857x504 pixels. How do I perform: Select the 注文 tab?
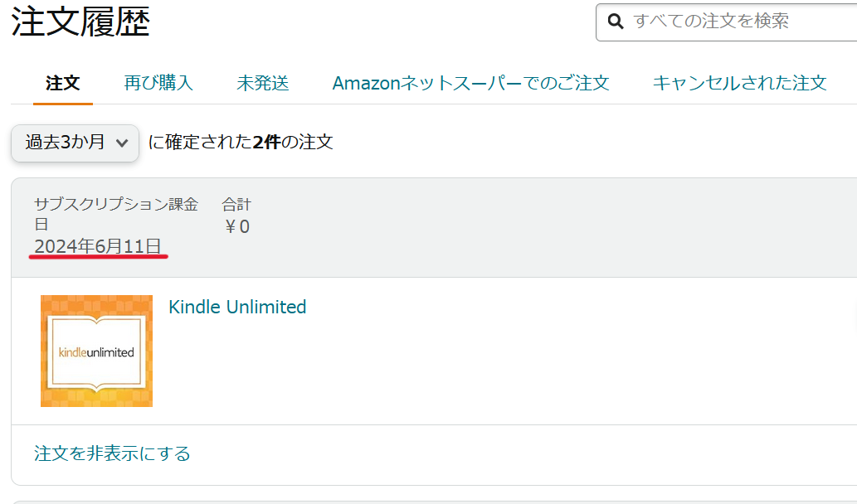coord(63,83)
